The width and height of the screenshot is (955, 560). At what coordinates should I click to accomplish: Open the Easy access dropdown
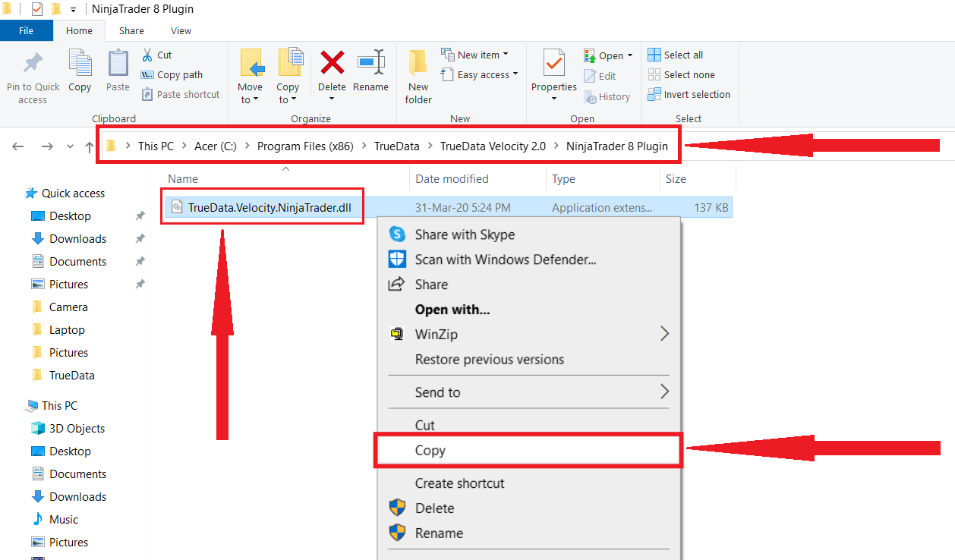pyautogui.click(x=479, y=74)
